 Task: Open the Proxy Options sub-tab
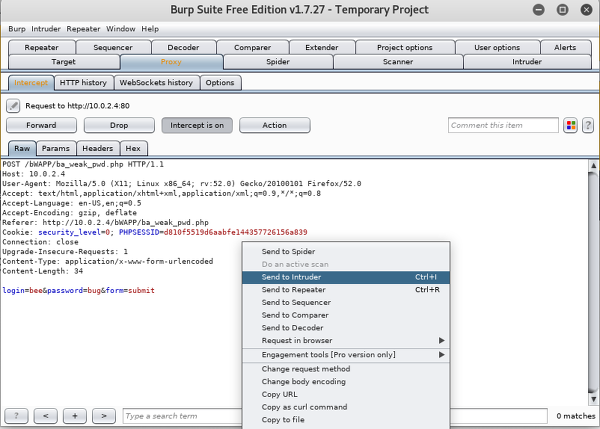pos(220,83)
